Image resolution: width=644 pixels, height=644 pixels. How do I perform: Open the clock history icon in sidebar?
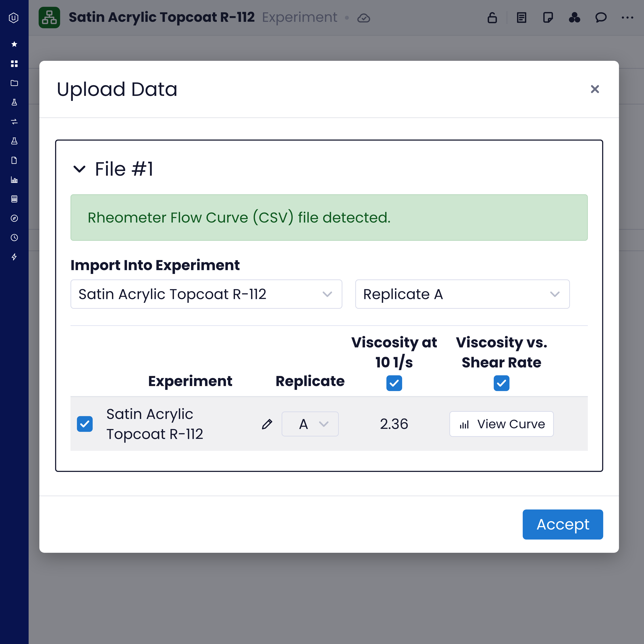(x=14, y=237)
